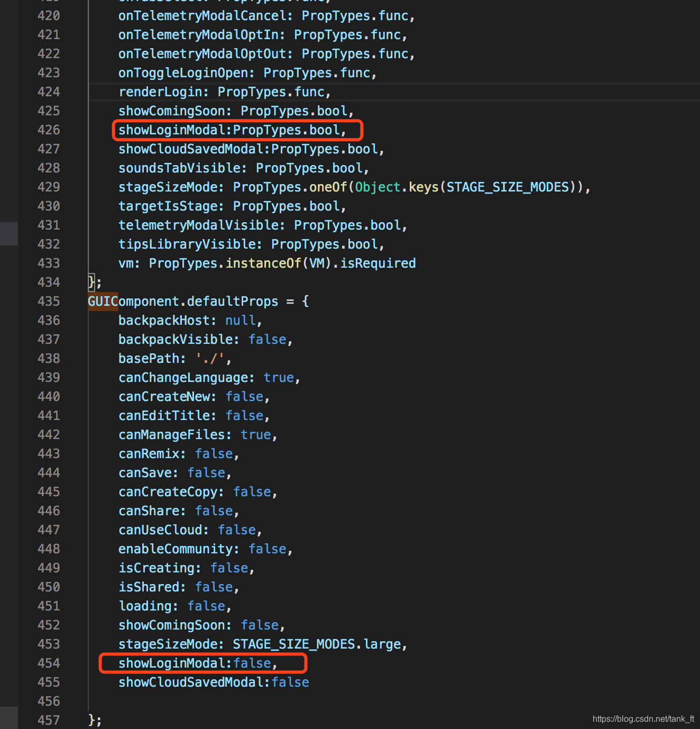This screenshot has width=700, height=729.
Task: Click STAGE_SIZE_MODES inside Object.keys call
Action: click(x=508, y=187)
